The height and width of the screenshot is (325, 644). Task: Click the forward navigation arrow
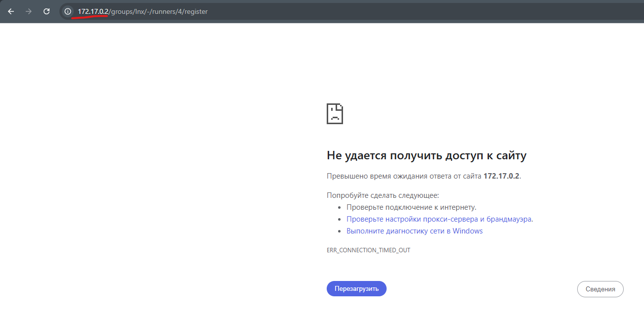click(x=28, y=11)
